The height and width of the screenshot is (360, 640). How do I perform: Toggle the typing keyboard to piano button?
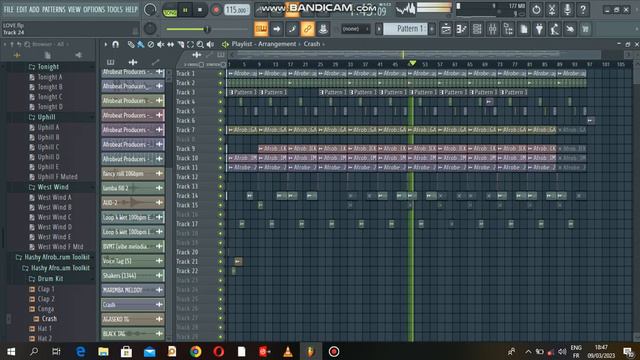(x=261, y=29)
